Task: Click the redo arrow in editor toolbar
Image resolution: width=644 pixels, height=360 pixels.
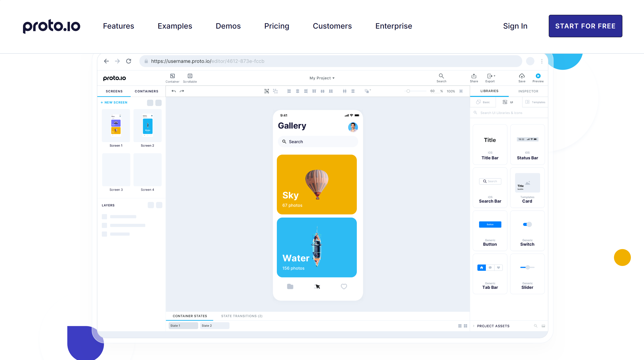Action: click(x=182, y=91)
